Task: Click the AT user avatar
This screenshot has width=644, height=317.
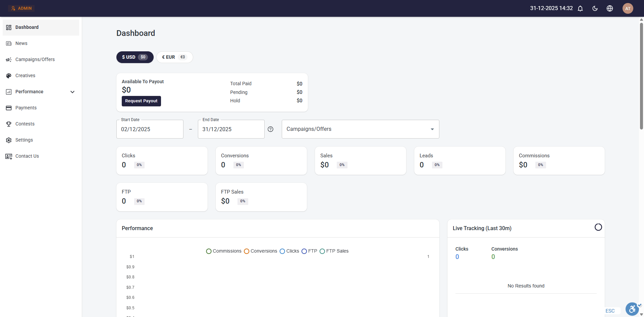Action: pos(628,8)
